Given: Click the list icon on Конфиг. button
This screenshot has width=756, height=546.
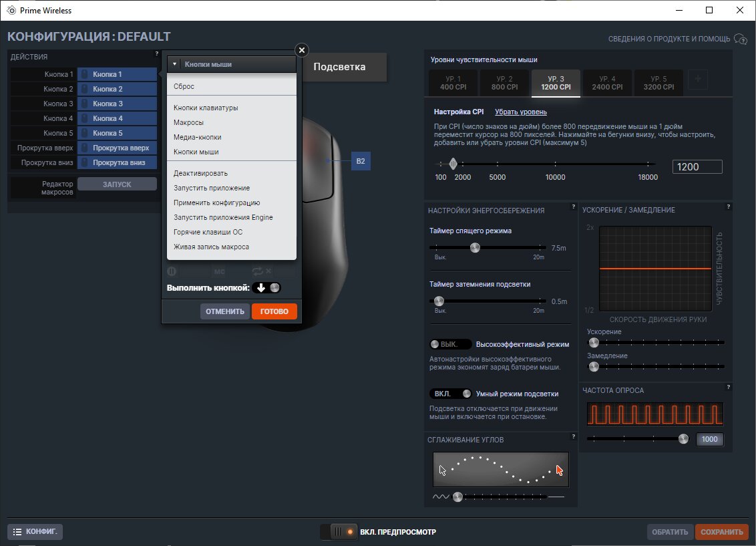Looking at the screenshot, I should point(17,531).
